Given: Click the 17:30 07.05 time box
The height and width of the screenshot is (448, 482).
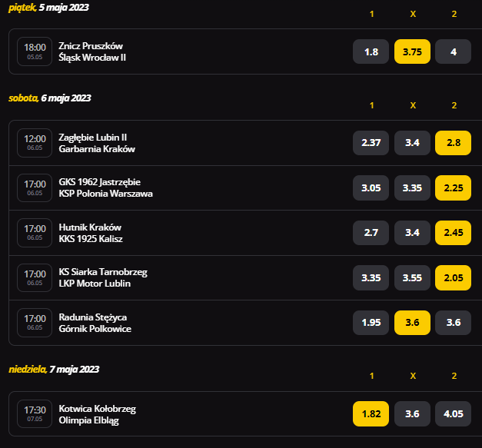Looking at the screenshot, I should click(35, 414).
